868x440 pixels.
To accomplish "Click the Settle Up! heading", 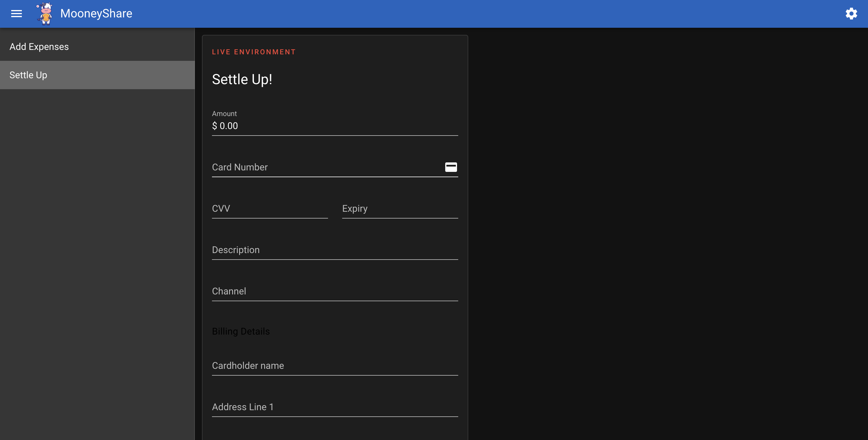I will [242, 79].
